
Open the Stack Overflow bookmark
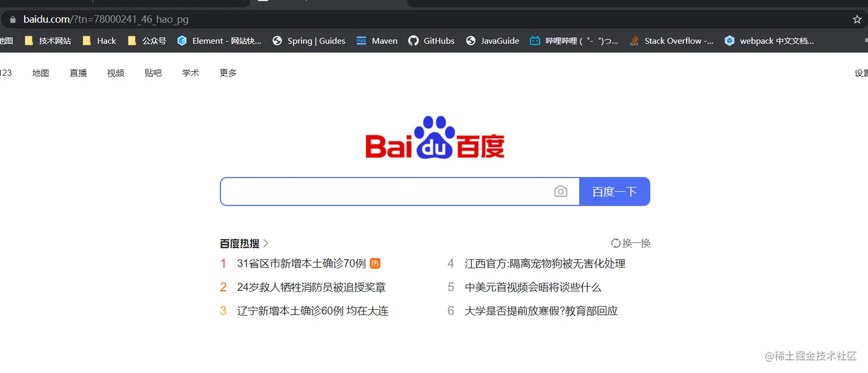click(x=672, y=41)
